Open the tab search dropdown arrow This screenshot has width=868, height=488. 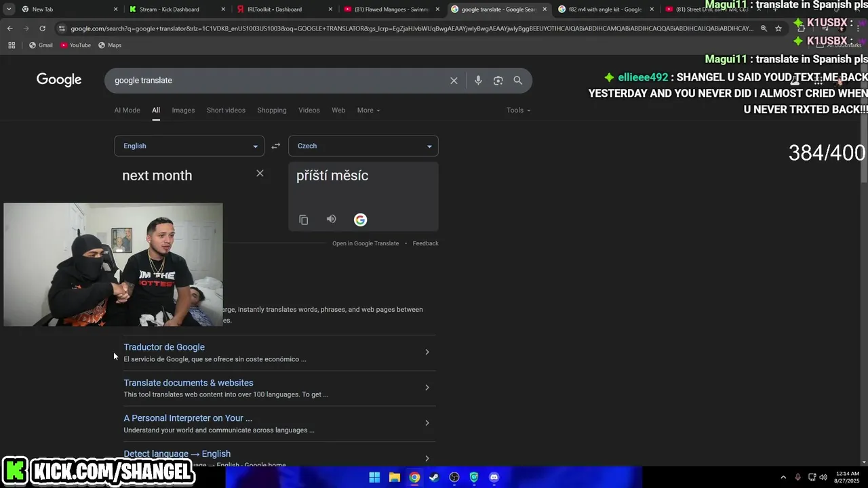(x=9, y=9)
